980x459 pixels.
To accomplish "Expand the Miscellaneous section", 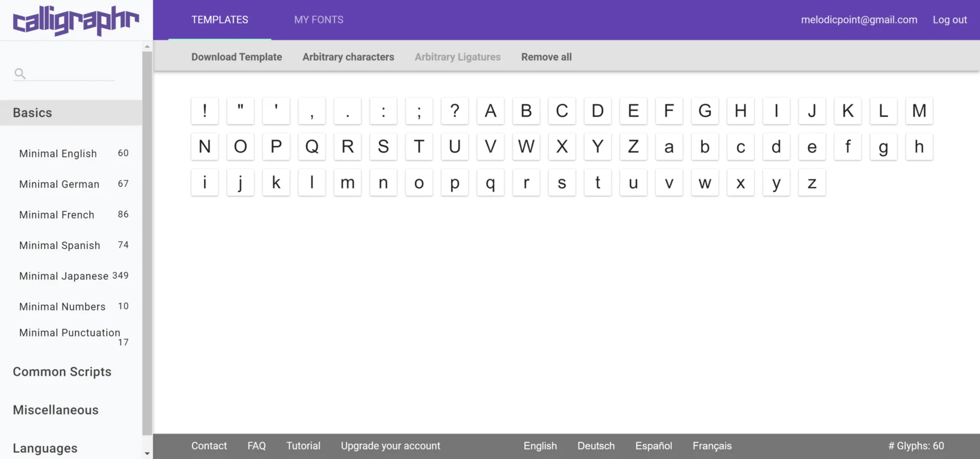I will (56, 410).
